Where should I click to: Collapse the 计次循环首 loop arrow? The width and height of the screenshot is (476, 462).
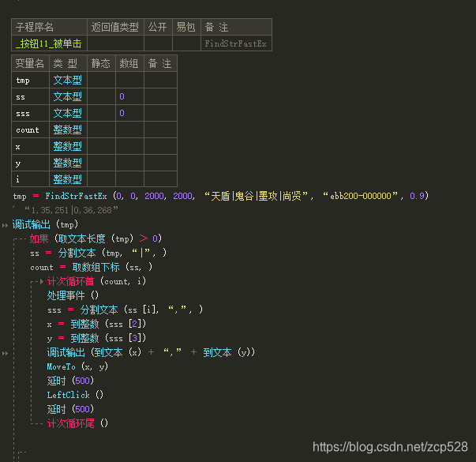42,281
